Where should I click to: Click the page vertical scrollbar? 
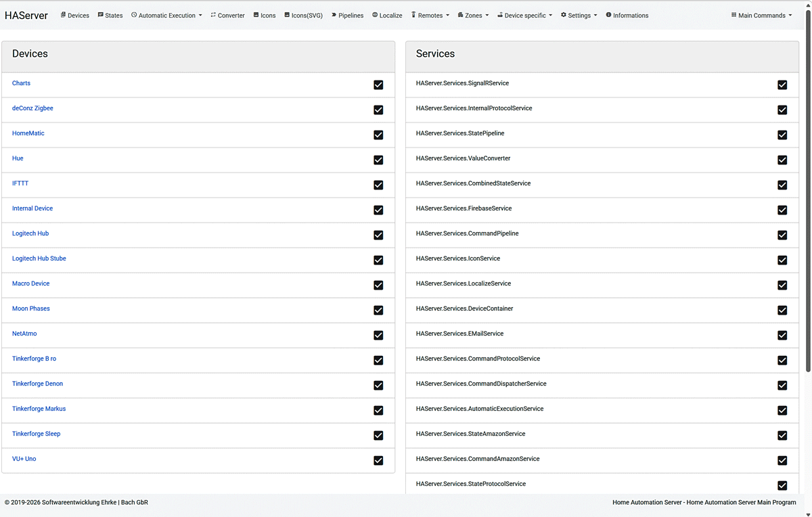pyautogui.click(x=808, y=189)
